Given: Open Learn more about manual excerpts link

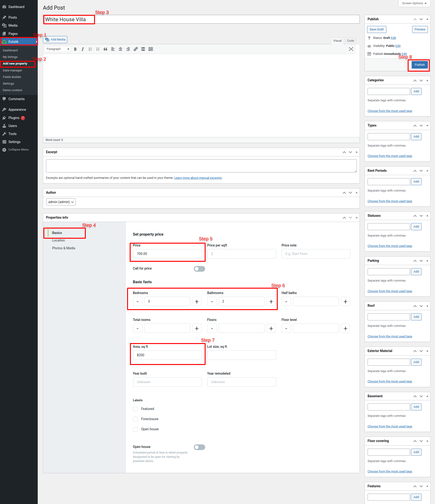Looking at the screenshot, I should point(198,178).
